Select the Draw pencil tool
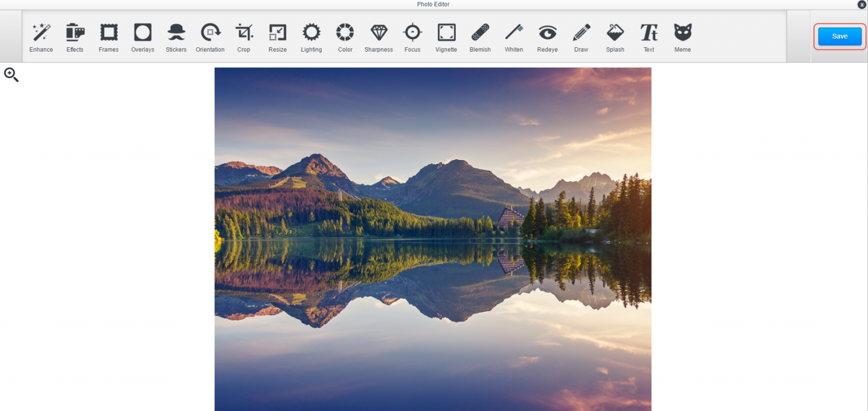The width and height of the screenshot is (868, 411). click(x=581, y=37)
